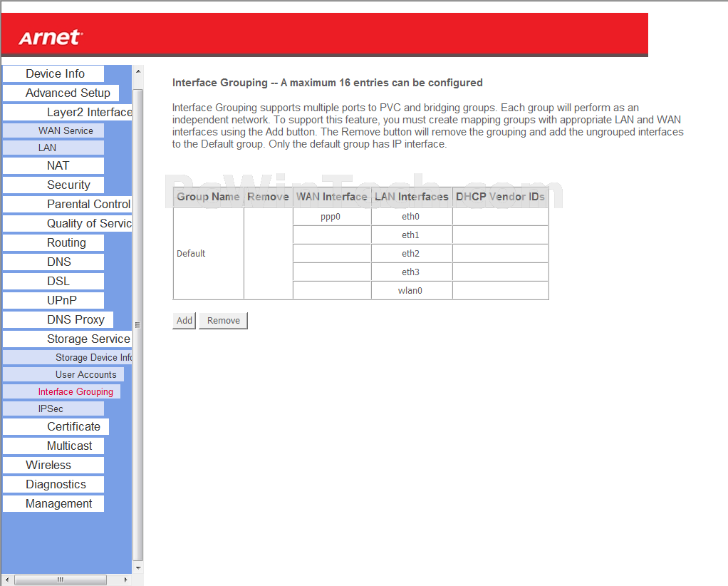Click the eth1 LAN interface cell
The width and height of the screenshot is (728, 586).
(x=411, y=235)
